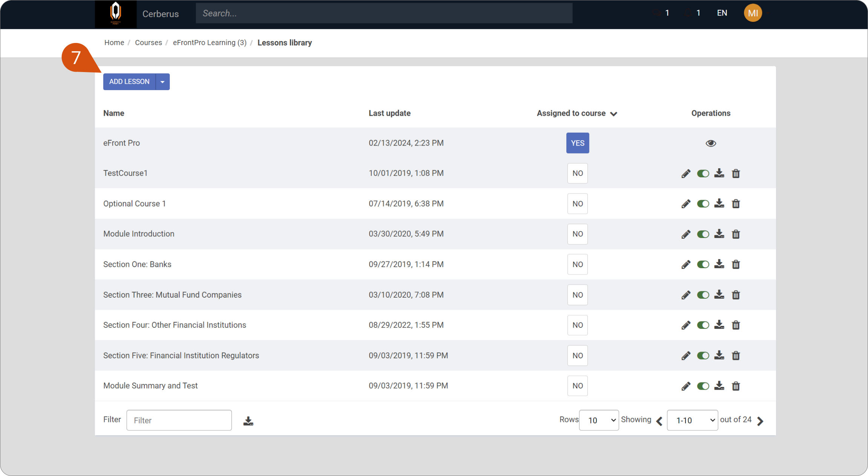Sort table by Last update header

390,114
